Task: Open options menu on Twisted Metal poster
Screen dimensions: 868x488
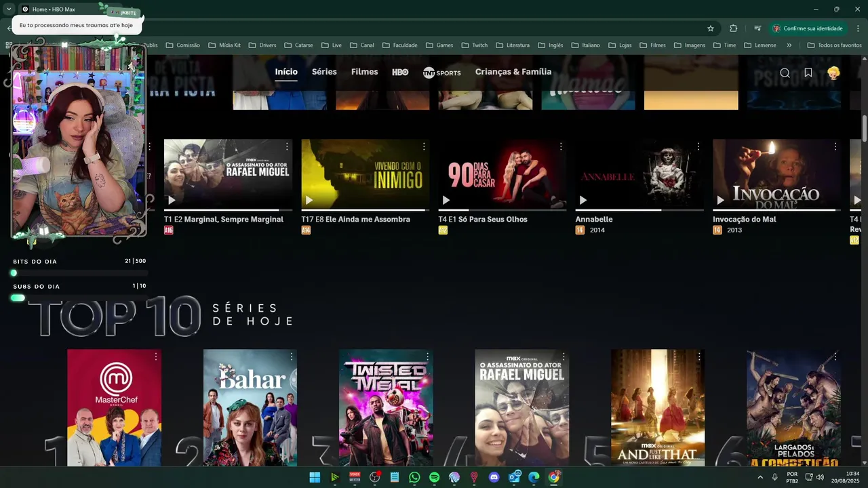Action: (427, 357)
